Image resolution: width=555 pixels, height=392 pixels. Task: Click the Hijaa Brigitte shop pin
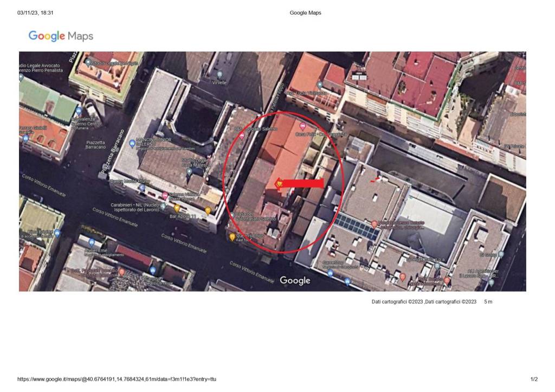coord(57,233)
